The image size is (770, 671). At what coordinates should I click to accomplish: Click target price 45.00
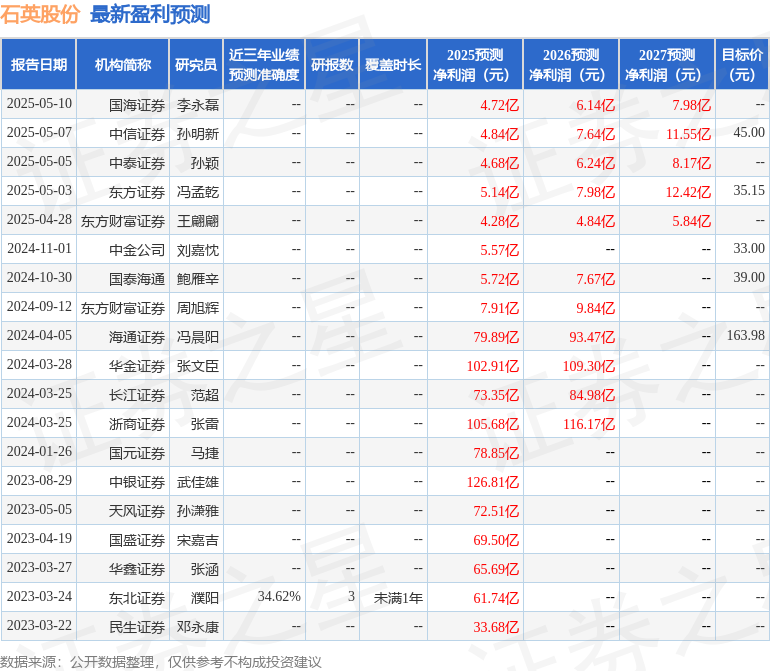[x=749, y=133]
